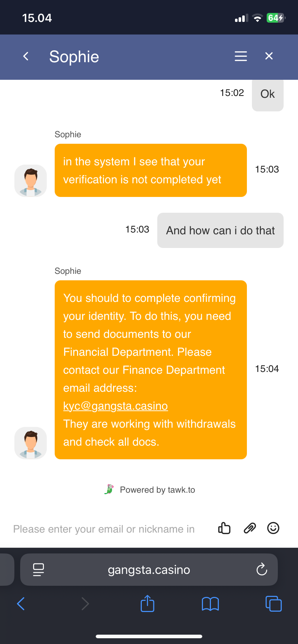
Task: Open the chat hamburger menu
Action: pos(241,56)
